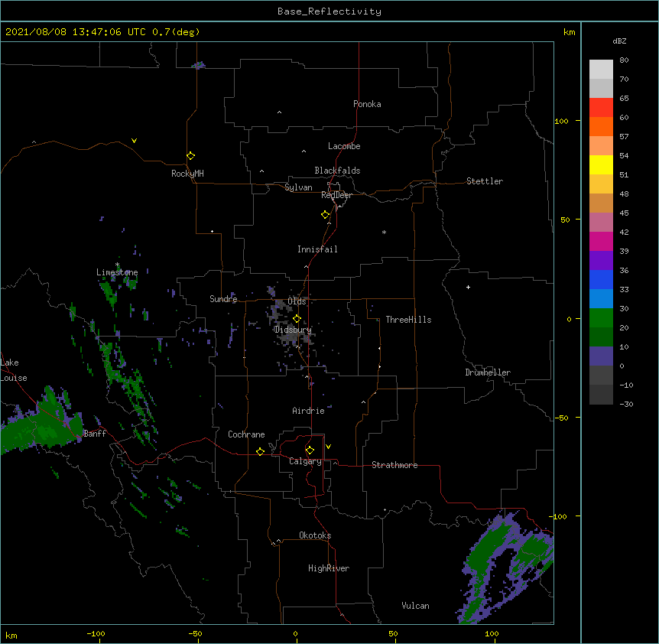Screen dimensions: 659x644
Task: Click the Sylvan label
Action: (x=298, y=187)
